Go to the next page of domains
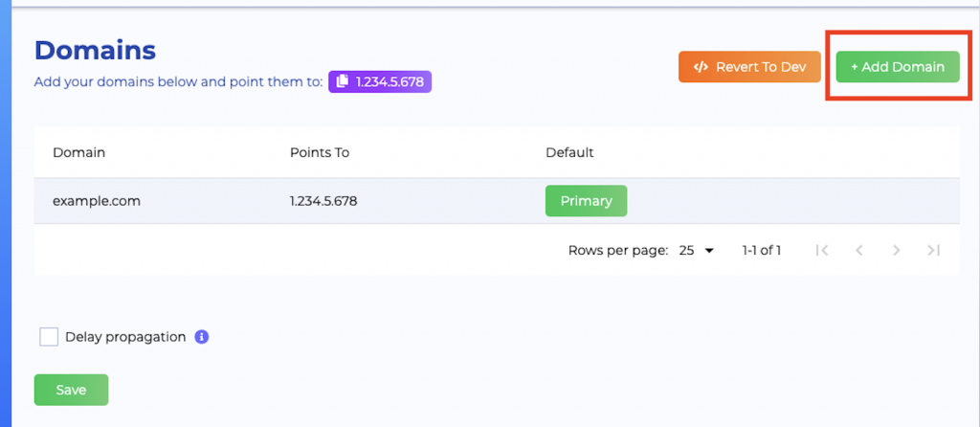 (x=897, y=250)
